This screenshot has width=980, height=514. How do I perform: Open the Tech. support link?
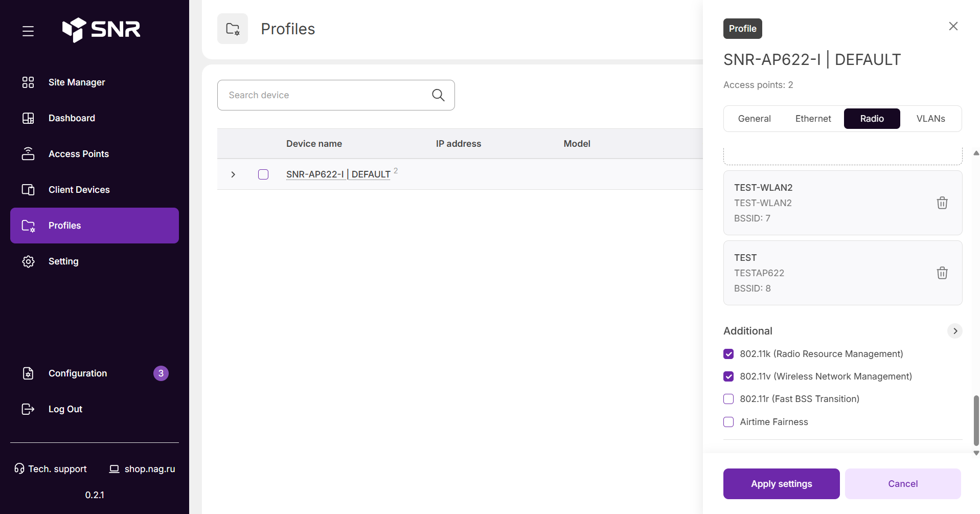point(51,469)
